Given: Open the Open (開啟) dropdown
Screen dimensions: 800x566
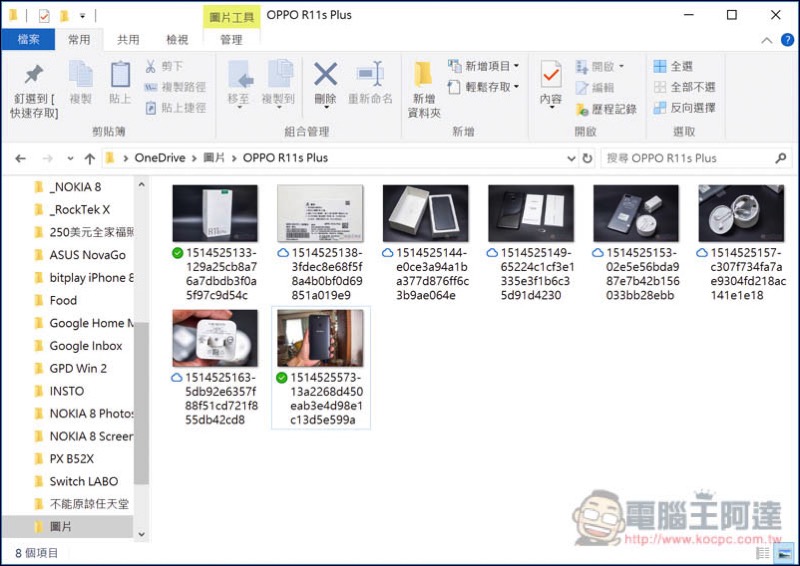Looking at the screenshot, I should [599, 66].
